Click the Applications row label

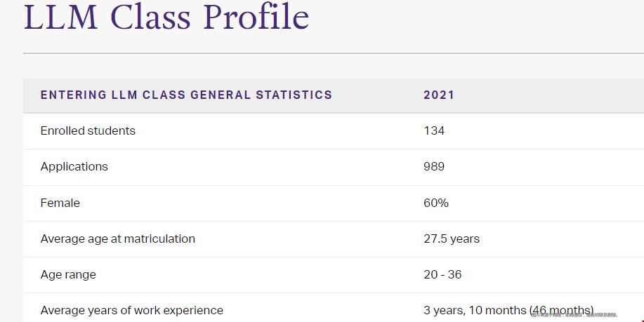click(x=74, y=166)
